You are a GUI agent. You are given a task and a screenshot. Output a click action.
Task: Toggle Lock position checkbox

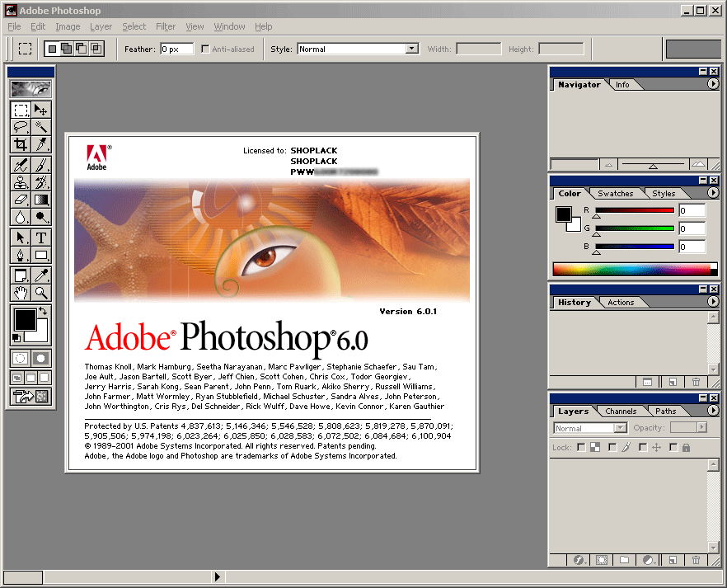pyautogui.click(x=643, y=447)
